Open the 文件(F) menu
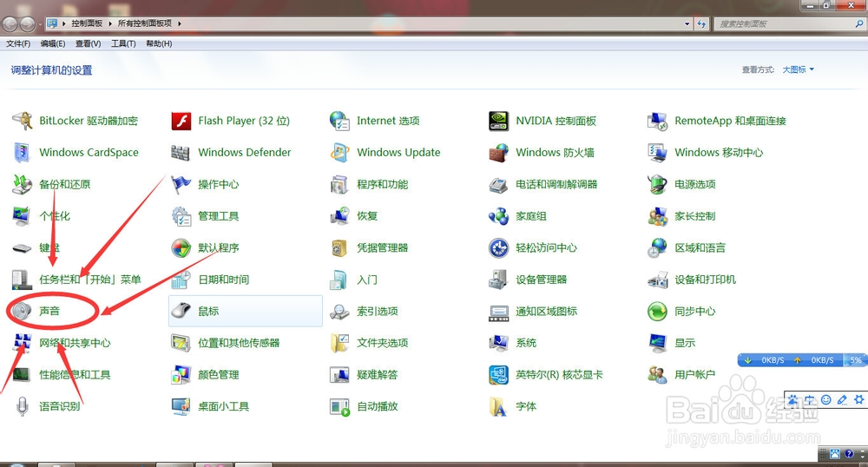The image size is (868, 467). pyautogui.click(x=18, y=43)
